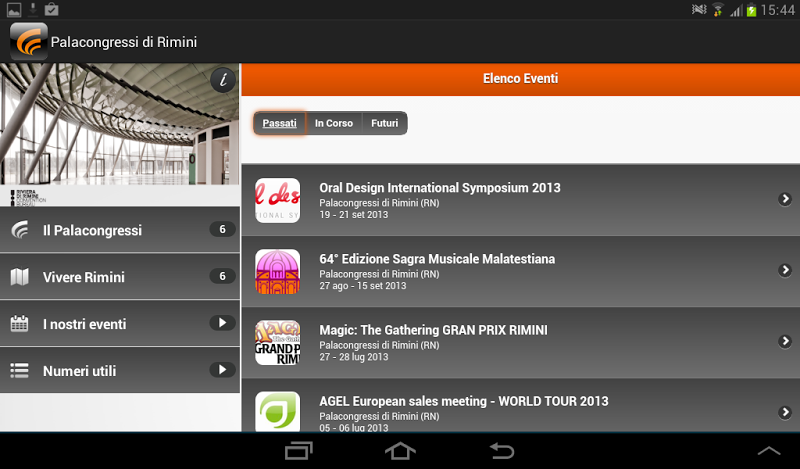800x469 pixels.
Task: Click chevron for Magic: The Gathering event
Action: tap(785, 341)
